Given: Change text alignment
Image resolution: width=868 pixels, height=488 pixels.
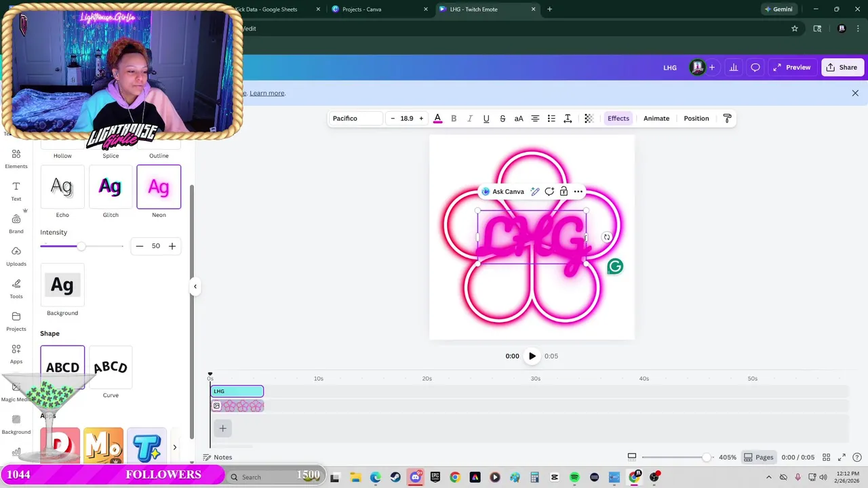Looking at the screenshot, I should pos(535,119).
